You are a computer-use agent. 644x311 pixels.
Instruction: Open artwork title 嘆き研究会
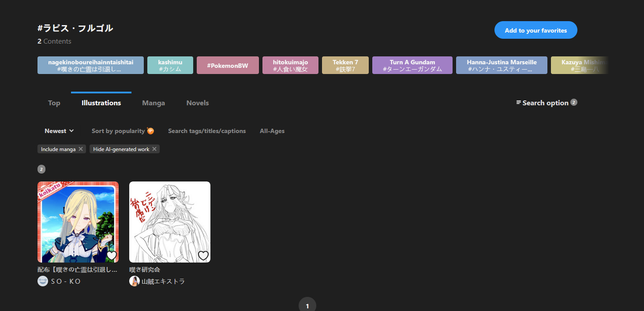(144, 269)
